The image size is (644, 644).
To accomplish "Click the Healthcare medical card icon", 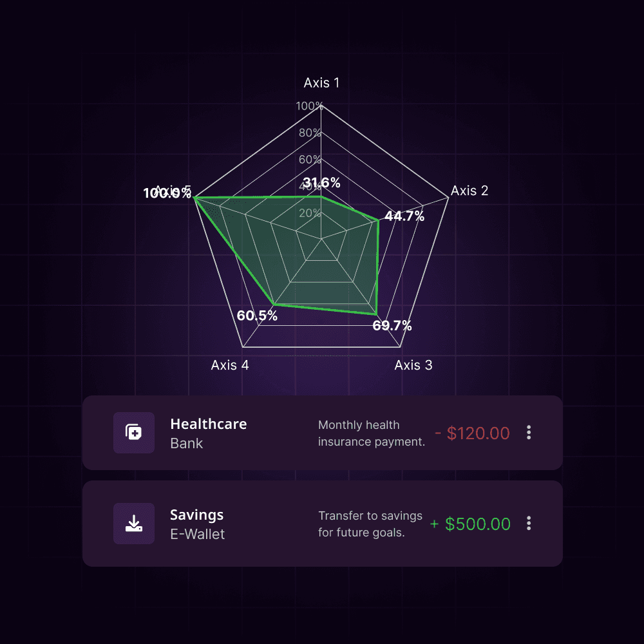I will pyautogui.click(x=134, y=433).
